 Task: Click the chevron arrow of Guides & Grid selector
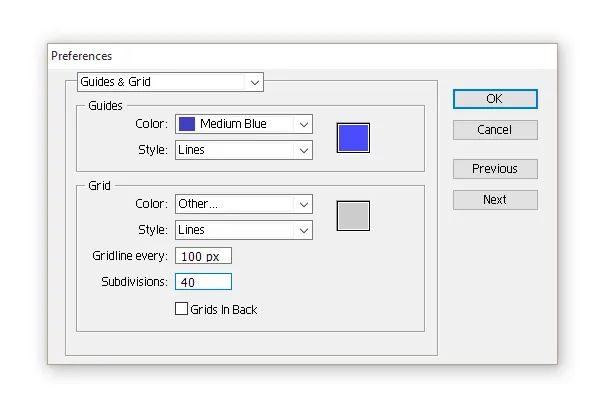coord(254,82)
